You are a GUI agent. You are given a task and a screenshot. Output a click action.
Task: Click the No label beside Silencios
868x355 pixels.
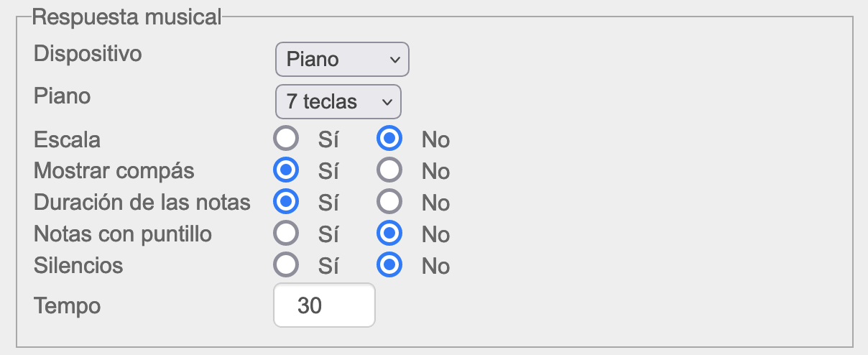click(x=435, y=266)
